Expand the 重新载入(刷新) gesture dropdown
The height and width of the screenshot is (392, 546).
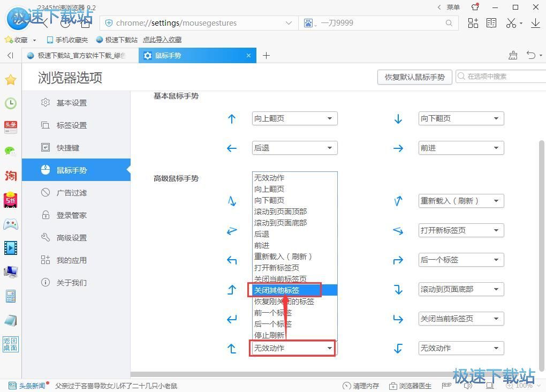tap(461, 201)
